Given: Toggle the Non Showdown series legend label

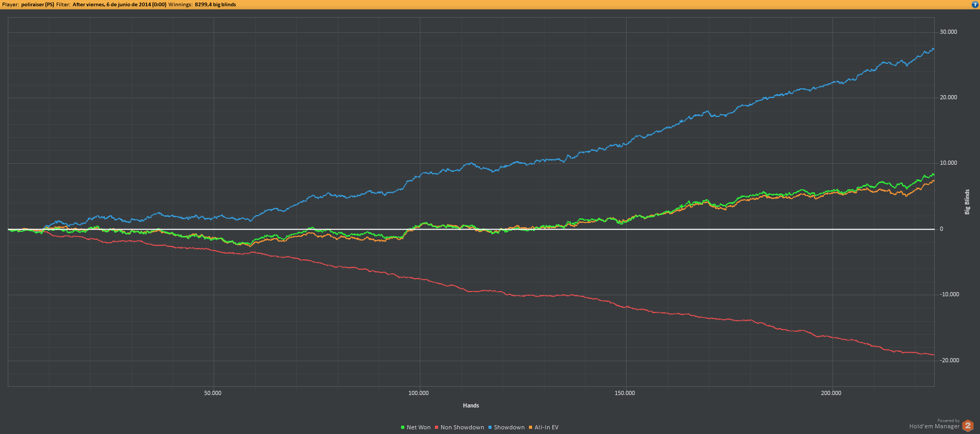Looking at the screenshot, I should [462, 427].
